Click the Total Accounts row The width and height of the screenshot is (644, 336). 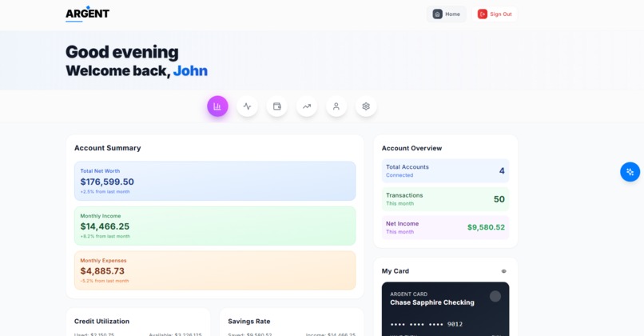click(445, 170)
